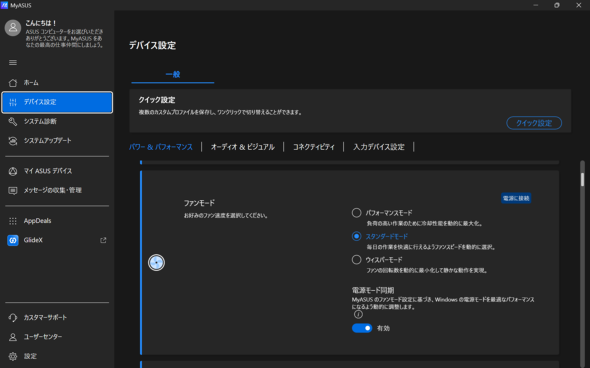Click the message collection icon
This screenshot has width=590, height=368.
(13, 190)
